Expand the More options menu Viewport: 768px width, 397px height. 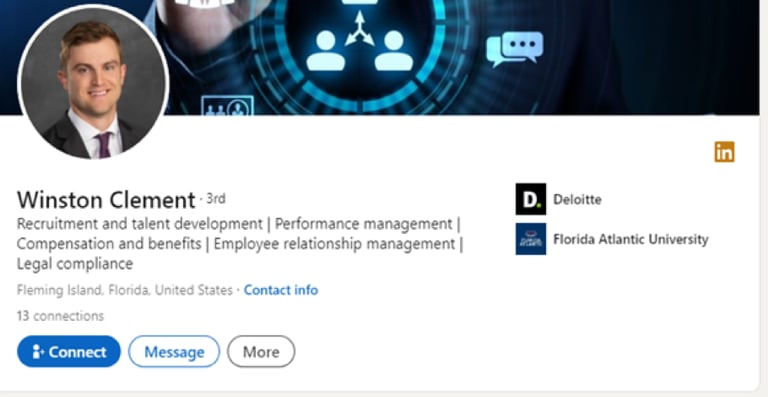pyautogui.click(x=261, y=351)
